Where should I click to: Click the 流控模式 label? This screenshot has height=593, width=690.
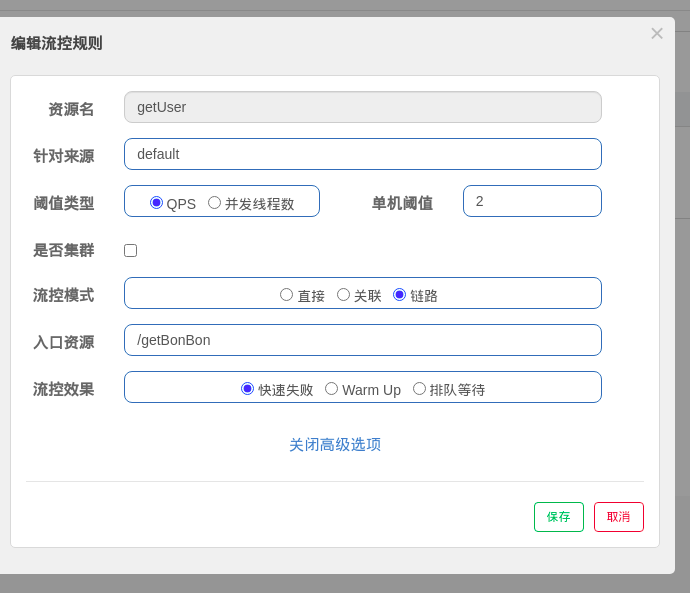[64, 295]
